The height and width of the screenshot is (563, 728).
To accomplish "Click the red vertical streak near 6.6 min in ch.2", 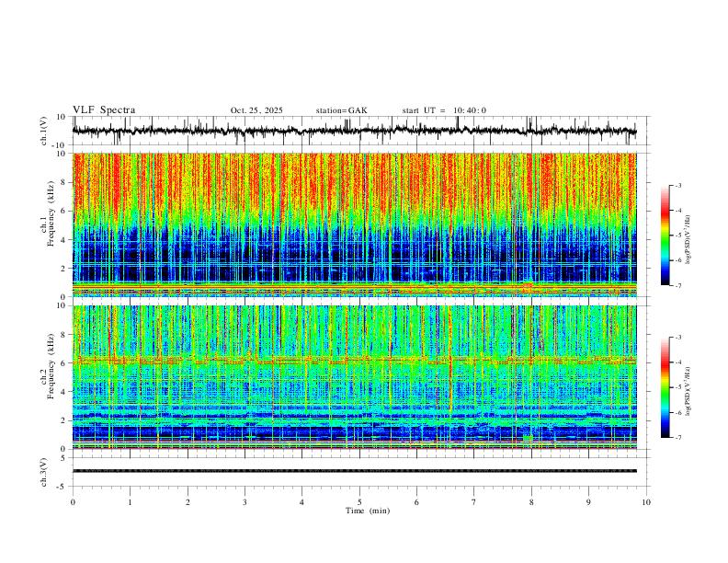I will click(x=449, y=360).
